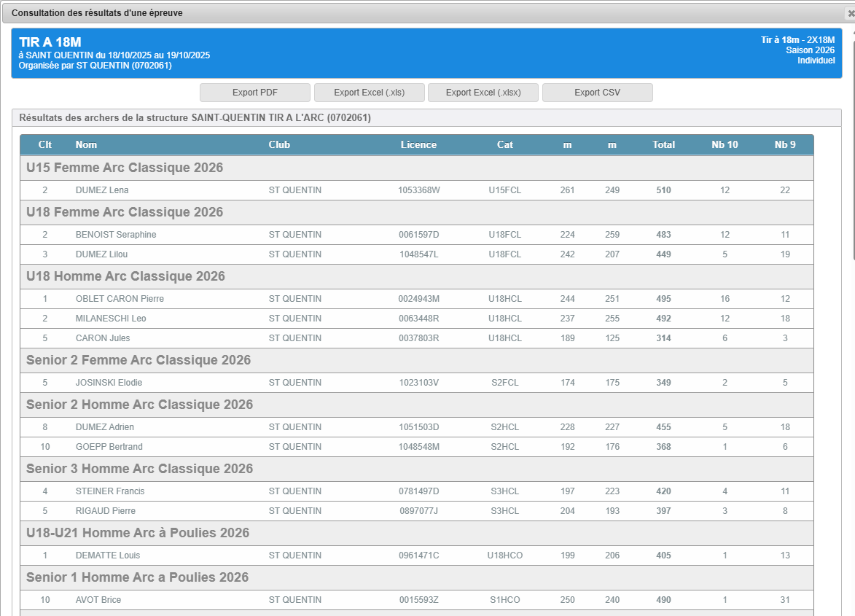
Task: Click the Senior 3 Homme Arc Classique group
Action: [x=139, y=469]
